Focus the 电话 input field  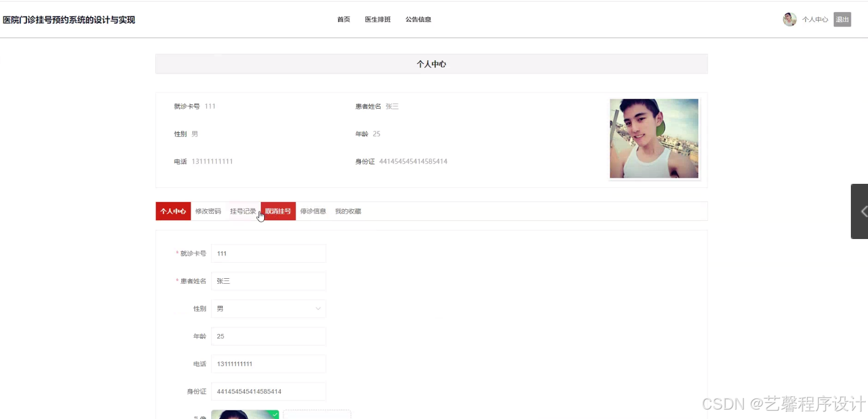pos(269,364)
